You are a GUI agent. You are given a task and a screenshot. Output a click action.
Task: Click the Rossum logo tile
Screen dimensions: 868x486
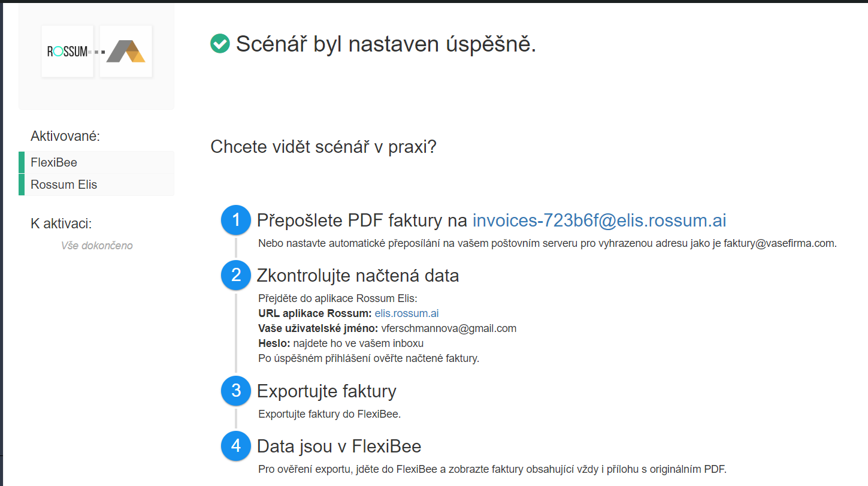67,52
